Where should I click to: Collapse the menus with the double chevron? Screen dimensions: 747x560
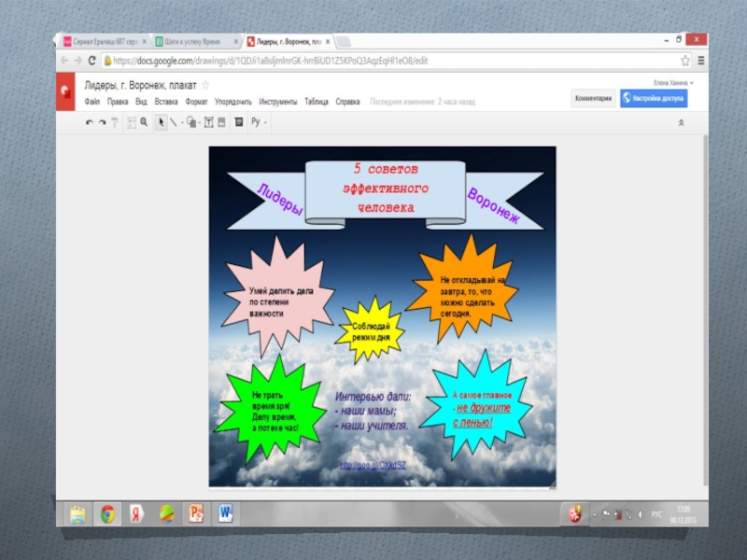[x=681, y=122]
